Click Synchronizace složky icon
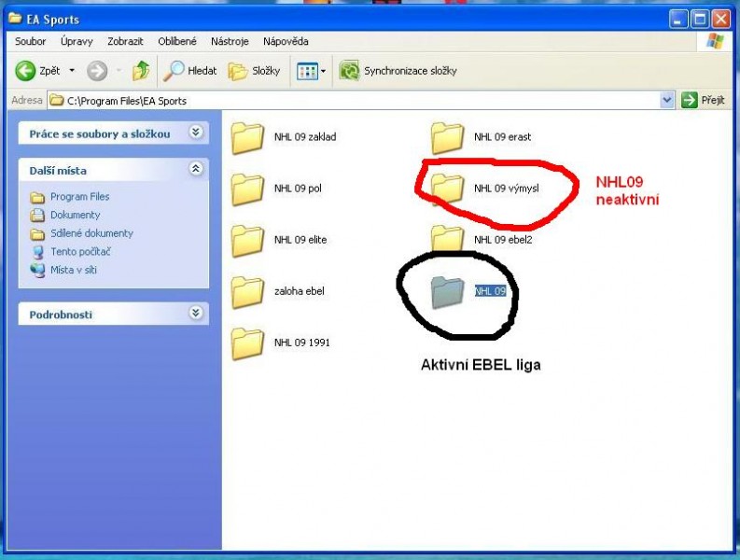This screenshot has height=560, width=740. 350,71
